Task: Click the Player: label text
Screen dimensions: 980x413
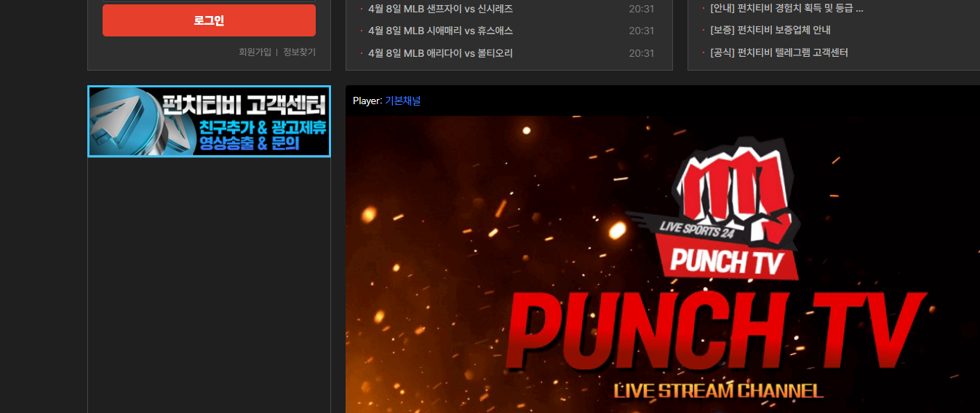Action: [367, 101]
